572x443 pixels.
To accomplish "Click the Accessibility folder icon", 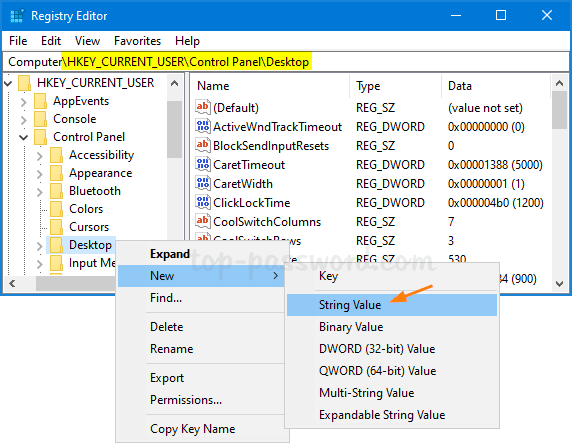I will pyautogui.click(x=56, y=155).
